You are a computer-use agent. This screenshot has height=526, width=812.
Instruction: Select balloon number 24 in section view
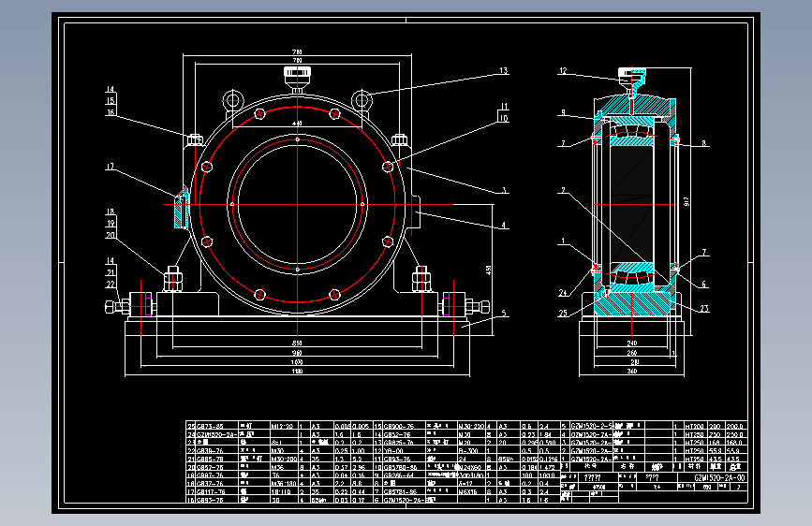pos(563,293)
